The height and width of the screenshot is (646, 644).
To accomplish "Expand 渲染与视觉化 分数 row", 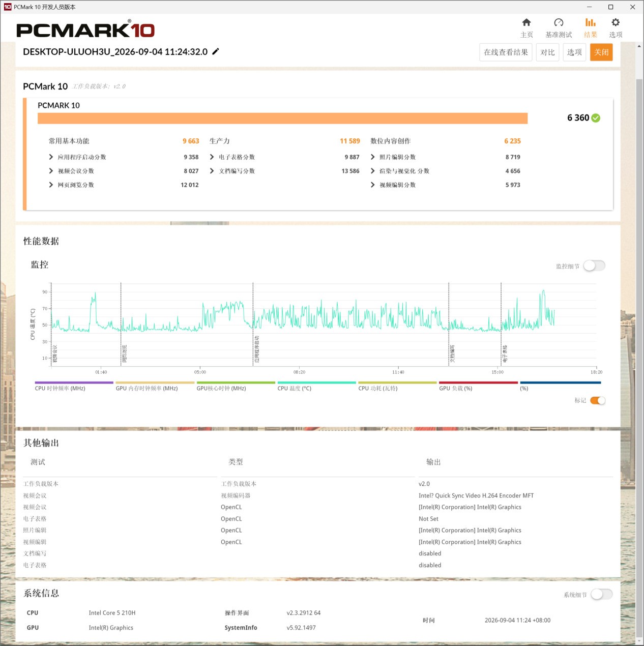I will pos(372,171).
